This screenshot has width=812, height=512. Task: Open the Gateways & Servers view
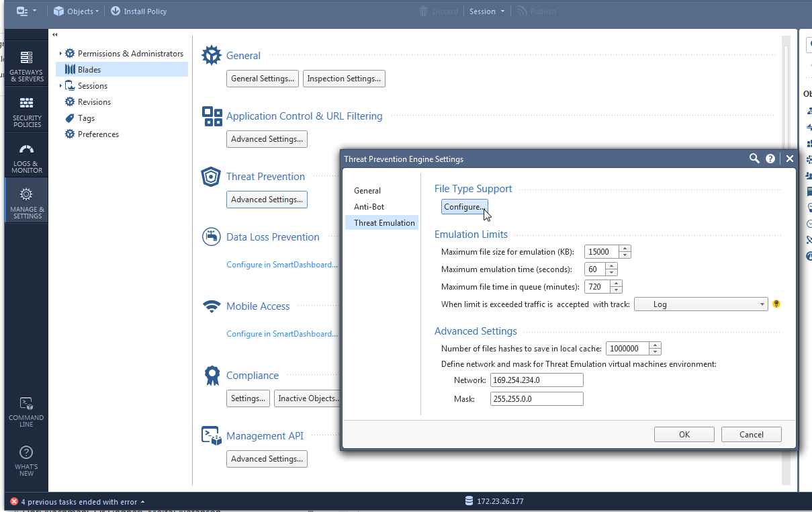click(26, 65)
